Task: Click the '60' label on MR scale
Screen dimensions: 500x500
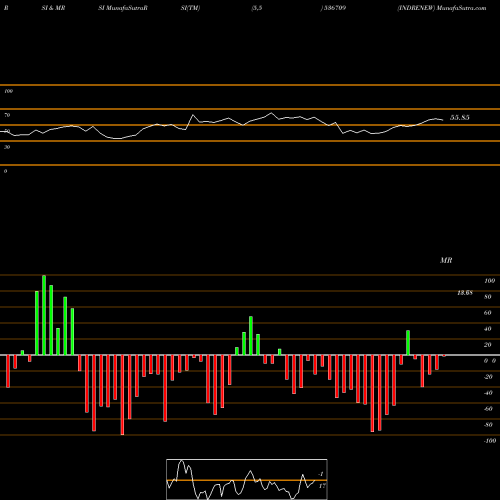Action: point(488,313)
